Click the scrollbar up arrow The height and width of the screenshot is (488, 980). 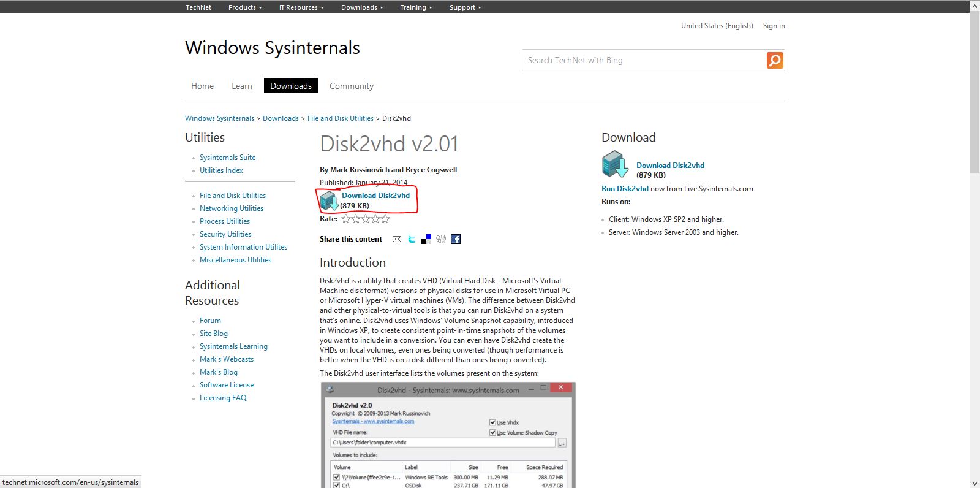click(x=974, y=5)
